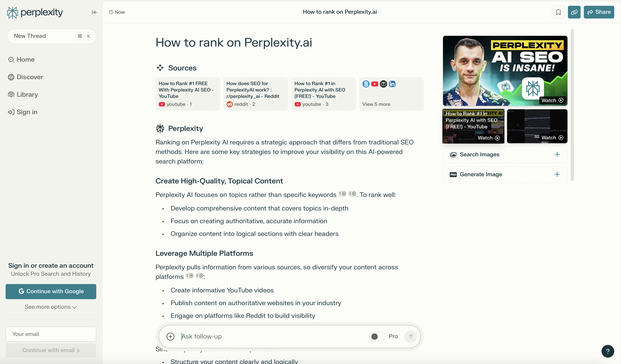Viewport: 621px width, 364px height.
Task: Continue with Google
Action: pyautogui.click(x=51, y=292)
